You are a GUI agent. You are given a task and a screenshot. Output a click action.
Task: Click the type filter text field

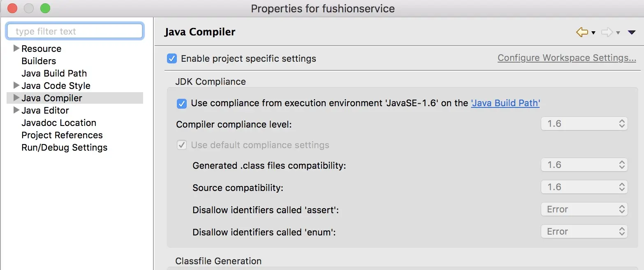point(75,31)
